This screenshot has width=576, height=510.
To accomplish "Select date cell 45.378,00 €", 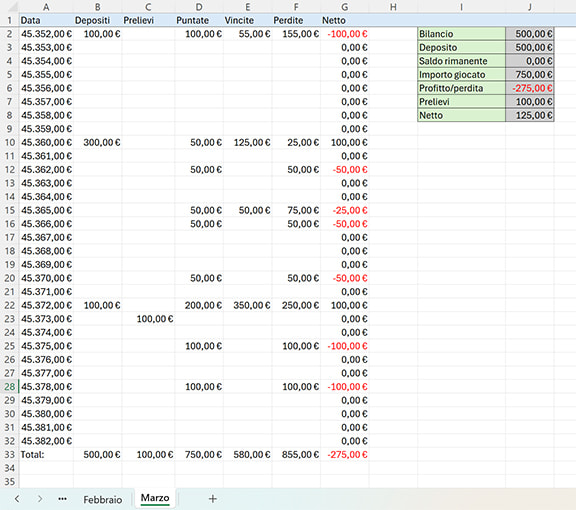I will [x=46, y=387].
